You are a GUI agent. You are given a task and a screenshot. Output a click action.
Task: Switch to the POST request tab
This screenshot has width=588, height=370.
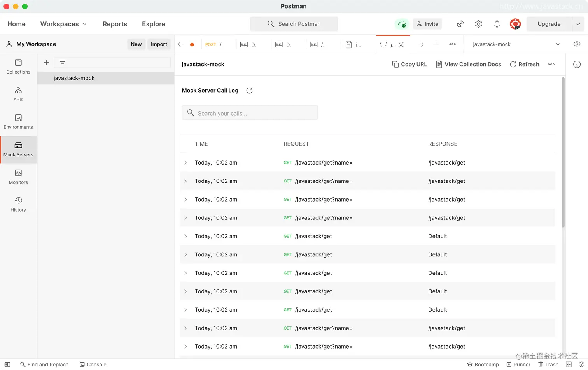pos(218,44)
